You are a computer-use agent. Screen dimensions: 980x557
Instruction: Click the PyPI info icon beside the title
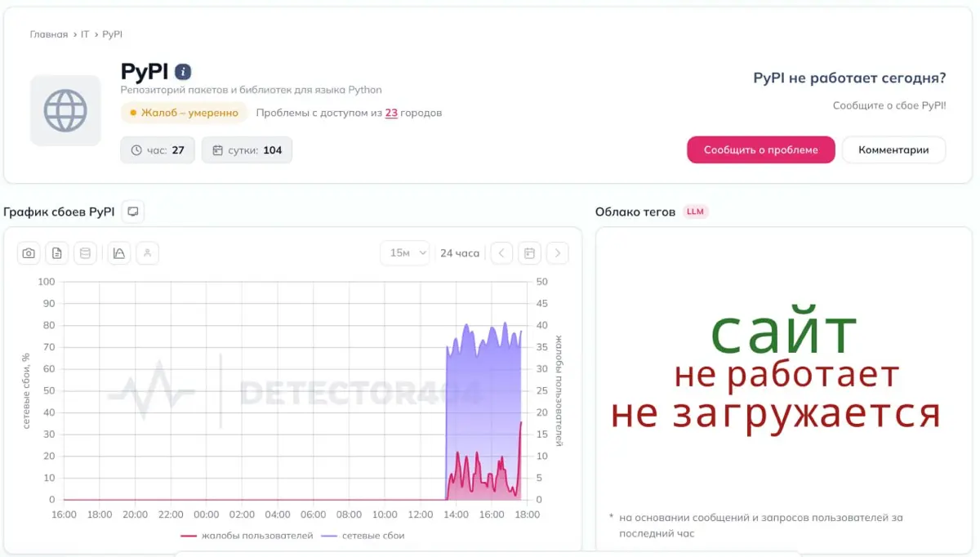click(x=183, y=72)
